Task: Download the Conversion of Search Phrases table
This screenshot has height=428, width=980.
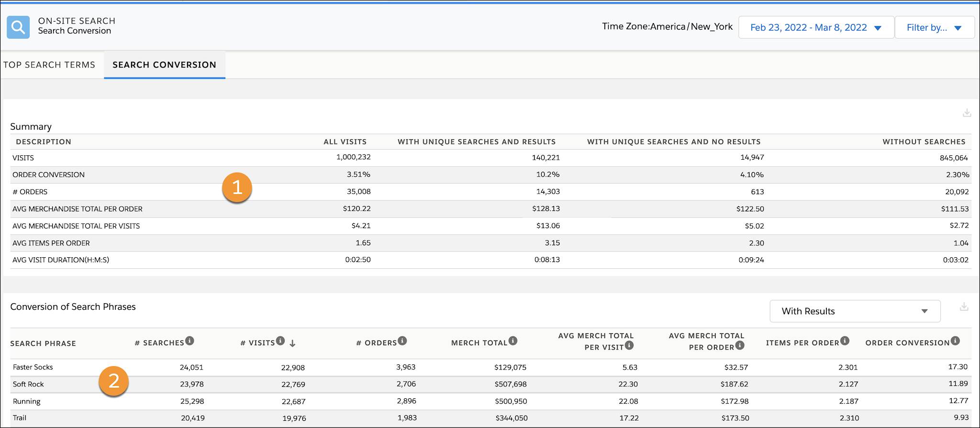Action: click(964, 307)
